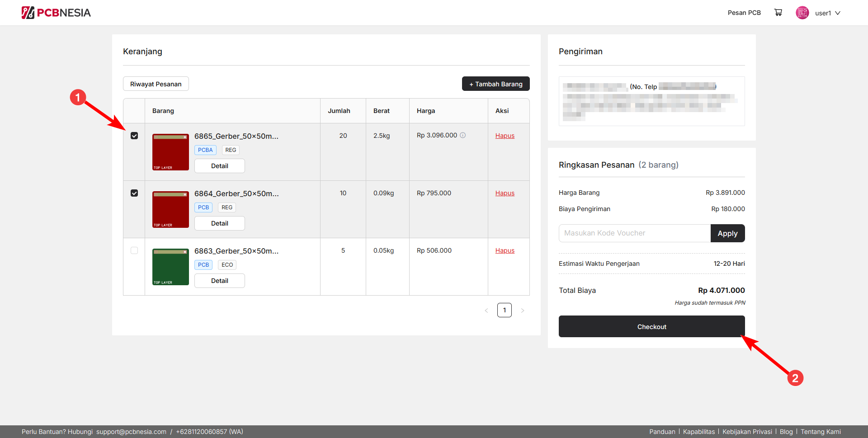Click the Rp 795.000 price cell

434,193
